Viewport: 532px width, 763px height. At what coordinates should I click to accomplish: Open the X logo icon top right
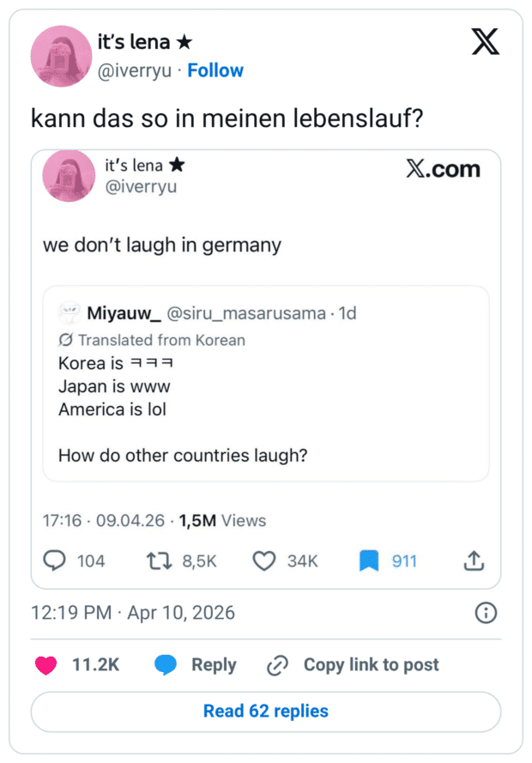point(485,41)
